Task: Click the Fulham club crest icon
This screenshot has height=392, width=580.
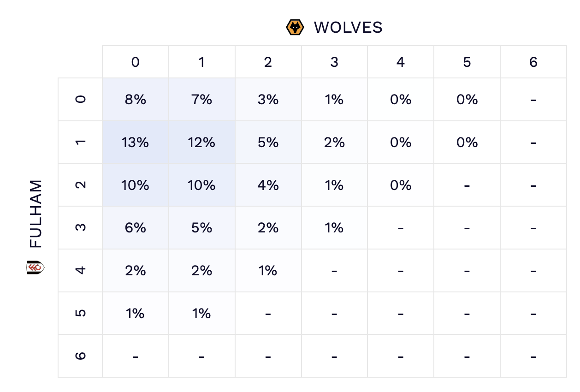Action: pyautogui.click(x=35, y=267)
